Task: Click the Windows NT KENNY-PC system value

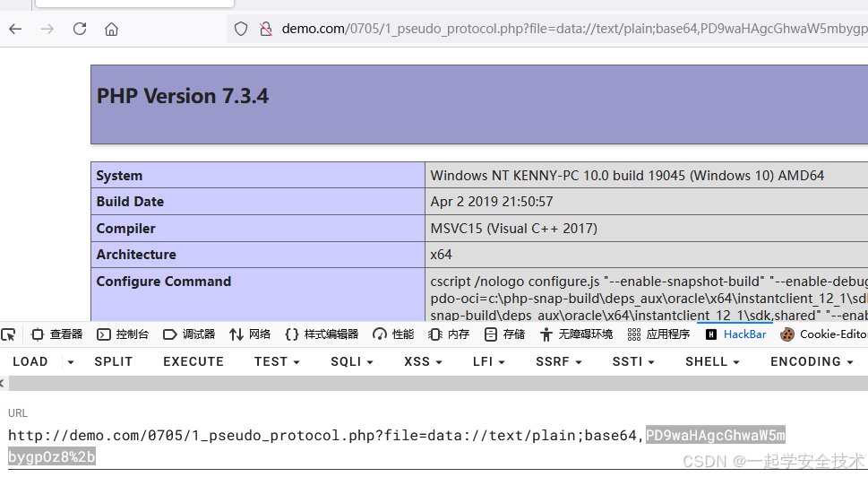Action: tap(627, 176)
